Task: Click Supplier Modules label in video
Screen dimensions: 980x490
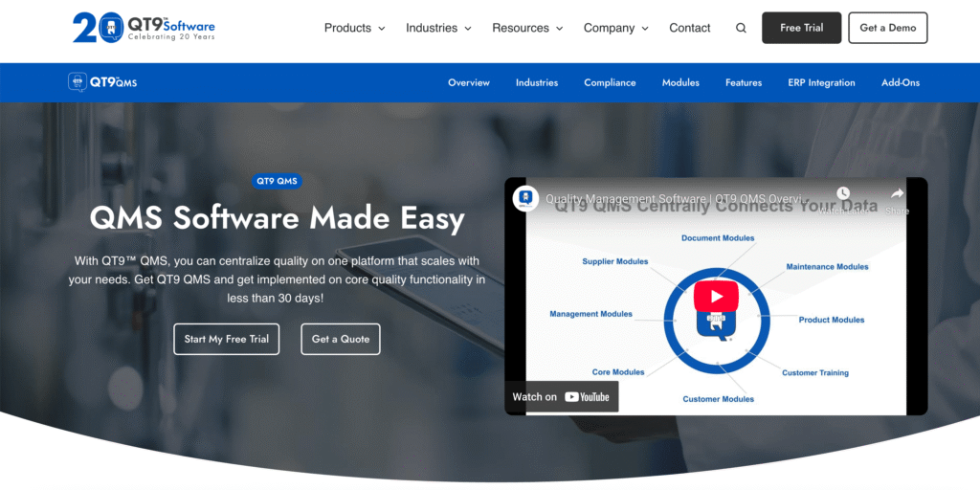Action: (615, 261)
